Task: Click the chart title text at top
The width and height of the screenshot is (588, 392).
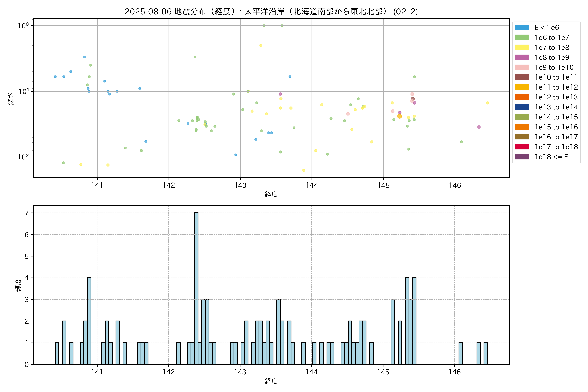Action: coord(271,11)
